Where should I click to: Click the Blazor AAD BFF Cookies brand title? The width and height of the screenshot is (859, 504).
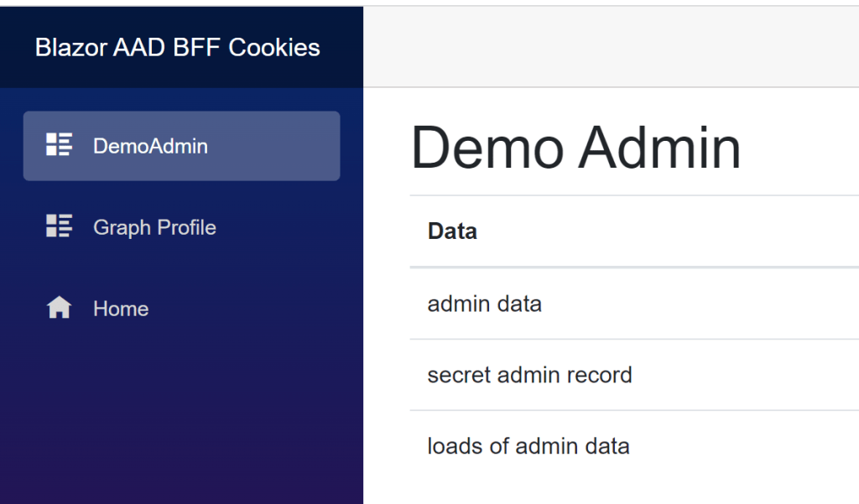click(x=177, y=47)
